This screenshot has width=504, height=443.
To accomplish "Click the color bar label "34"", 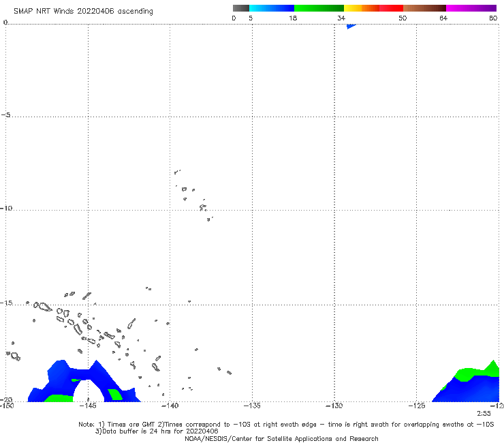I will [341, 18].
